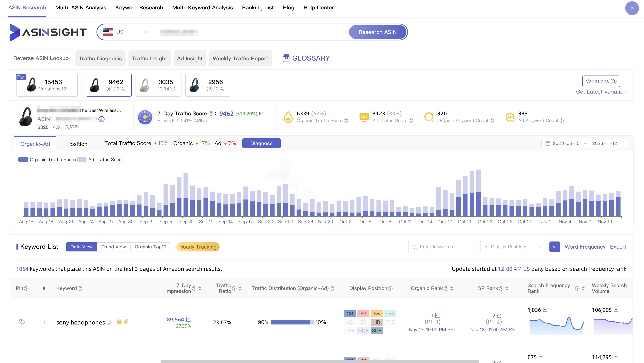The height and width of the screenshot is (363, 644).
Task: Click the Hourly Tracking button
Action: [x=198, y=247]
